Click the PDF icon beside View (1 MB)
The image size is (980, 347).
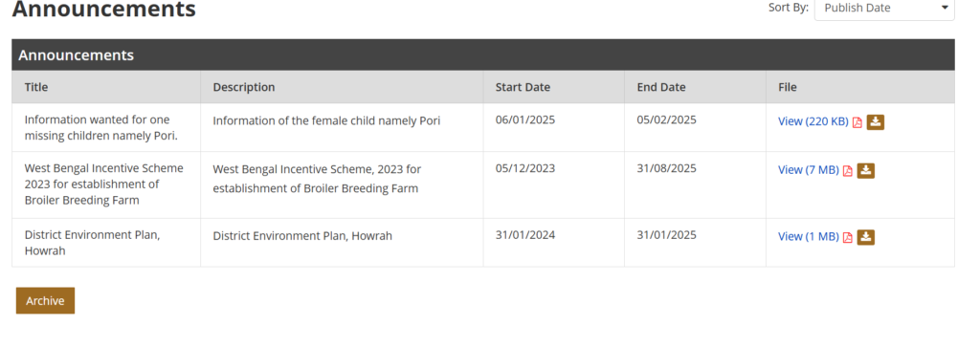coord(848,237)
